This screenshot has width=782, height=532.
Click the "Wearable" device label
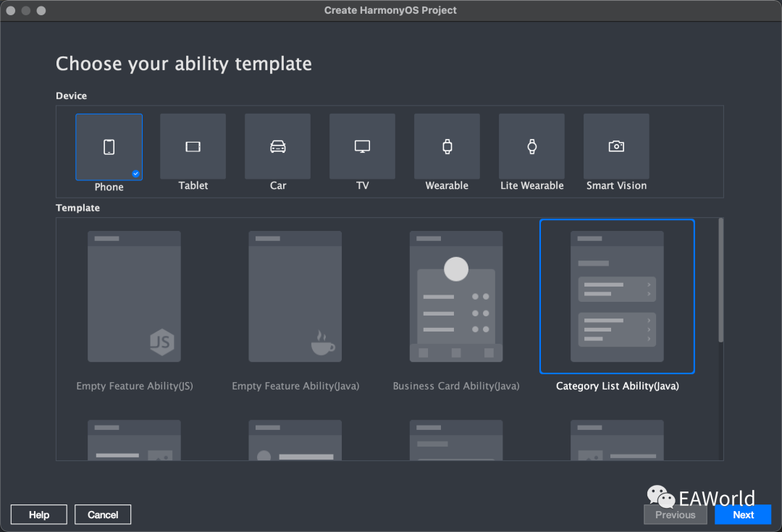(447, 185)
